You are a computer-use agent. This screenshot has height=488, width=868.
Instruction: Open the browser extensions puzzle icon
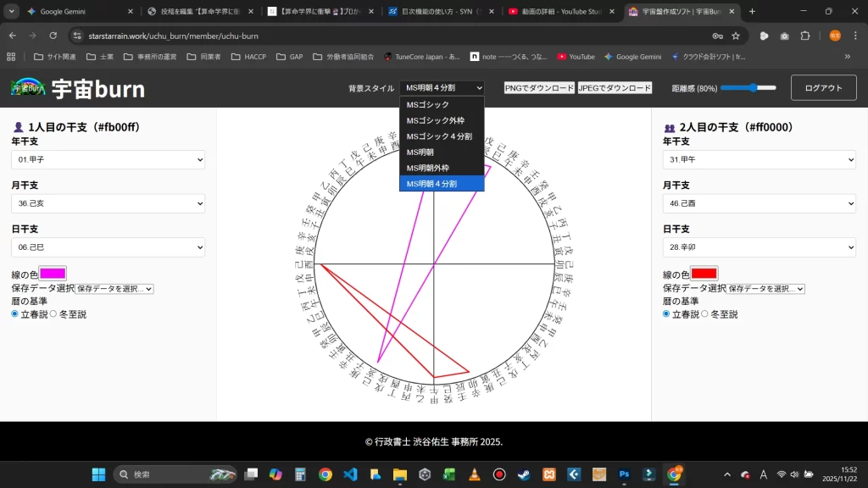(805, 36)
